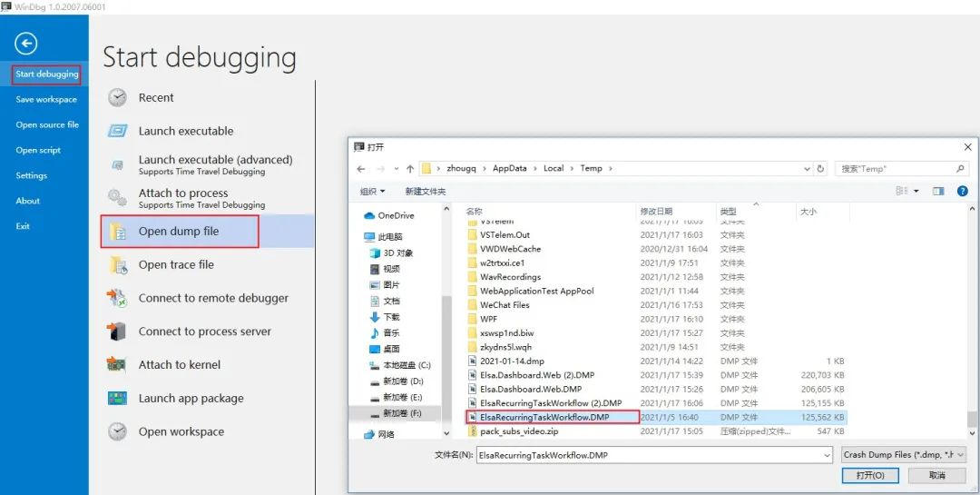Select 网络 in navigation pane
Screen dimensions: 980x495
click(x=378, y=433)
